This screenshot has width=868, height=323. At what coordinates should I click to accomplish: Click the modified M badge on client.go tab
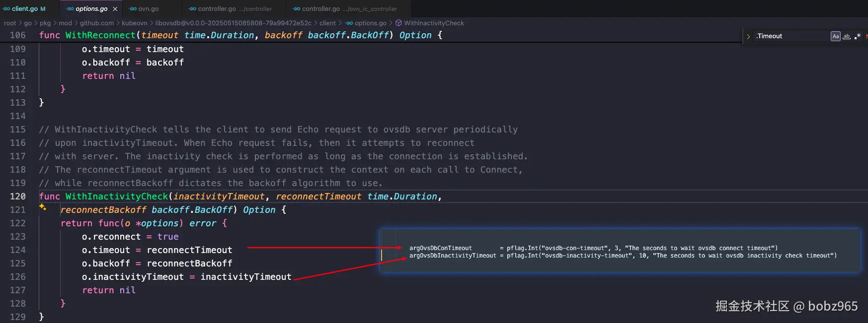43,9
